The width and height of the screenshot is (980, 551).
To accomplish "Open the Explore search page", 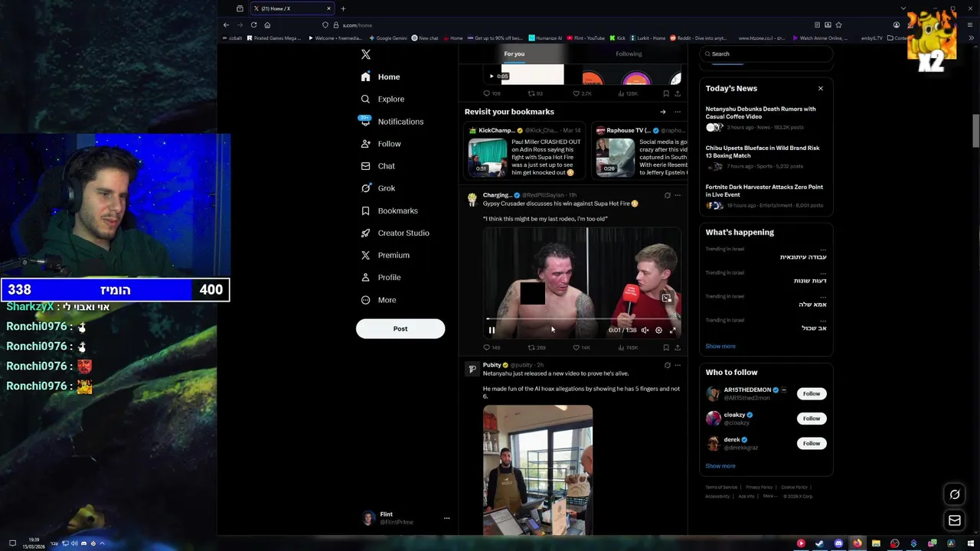I will [383, 99].
